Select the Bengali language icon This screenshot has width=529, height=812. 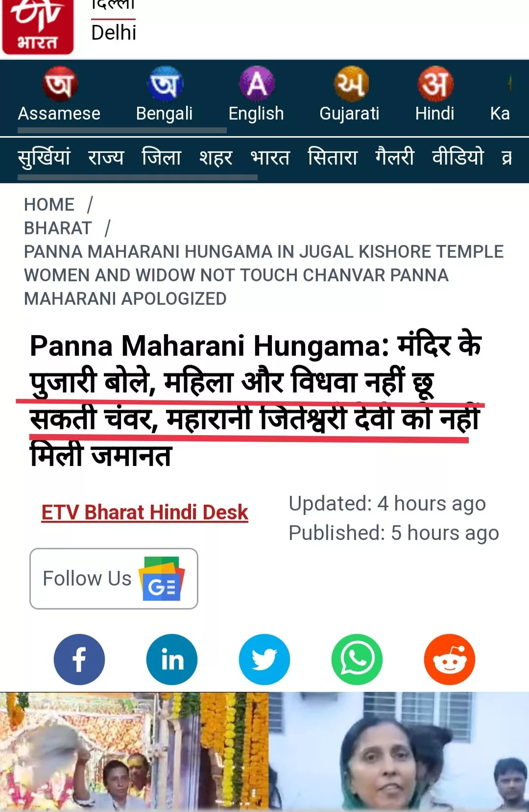tap(165, 84)
